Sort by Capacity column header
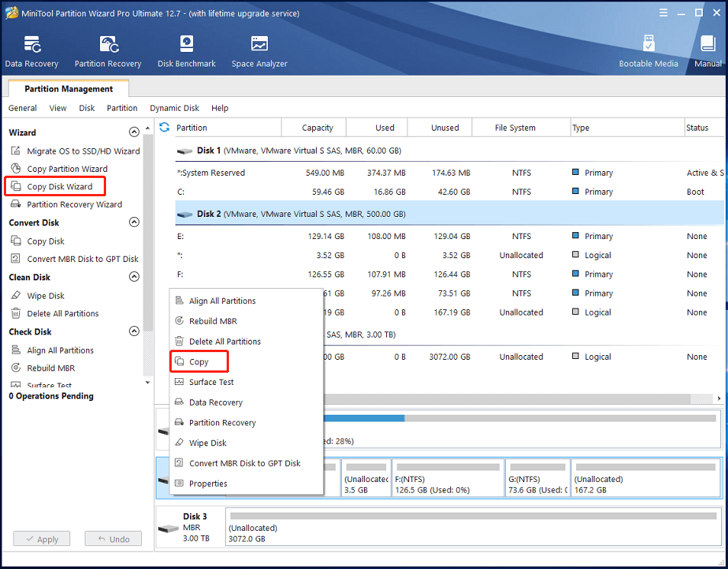728x569 pixels. tap(314, 128)
